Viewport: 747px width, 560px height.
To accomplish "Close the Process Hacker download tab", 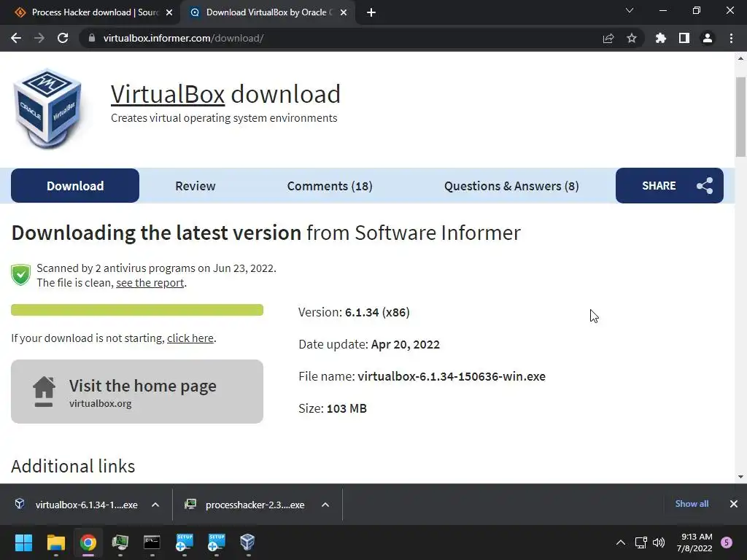I will (169, 12).
